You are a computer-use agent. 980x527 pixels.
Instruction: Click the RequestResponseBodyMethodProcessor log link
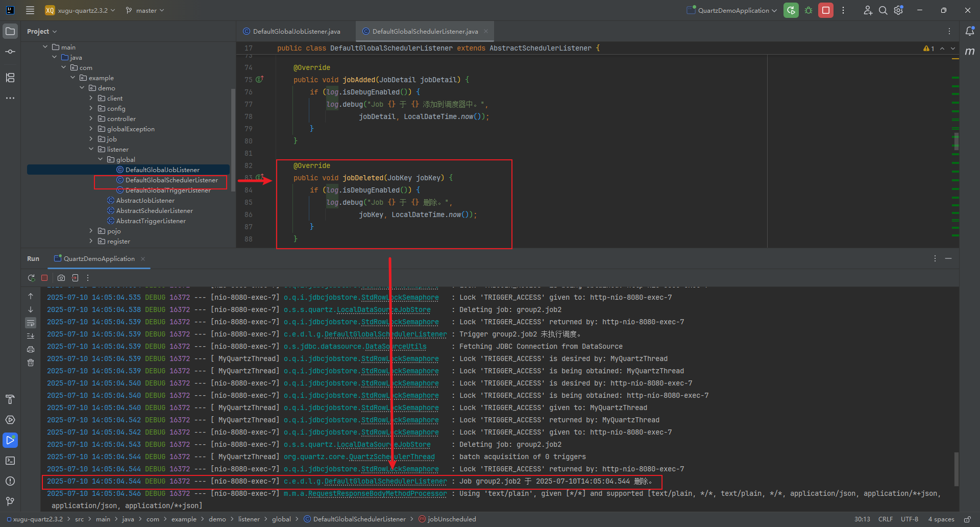pyautogui.click(x=377, y=494)
